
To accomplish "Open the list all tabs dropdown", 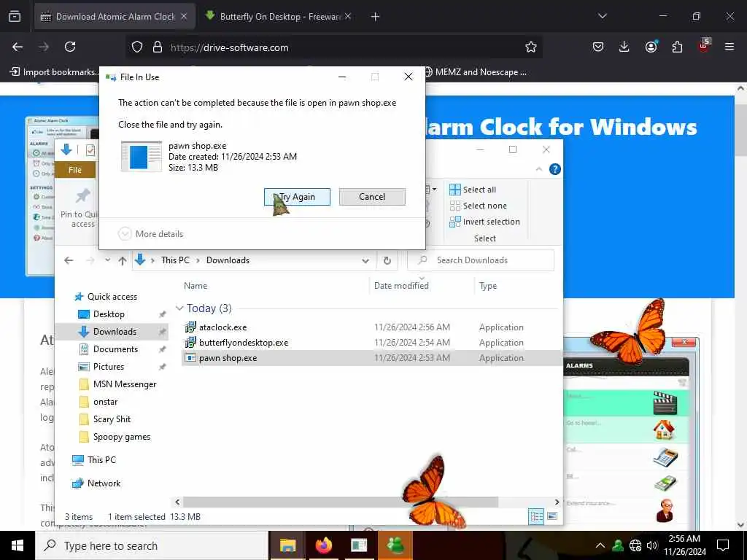I will pyautogui.click(x=602, y=17).
